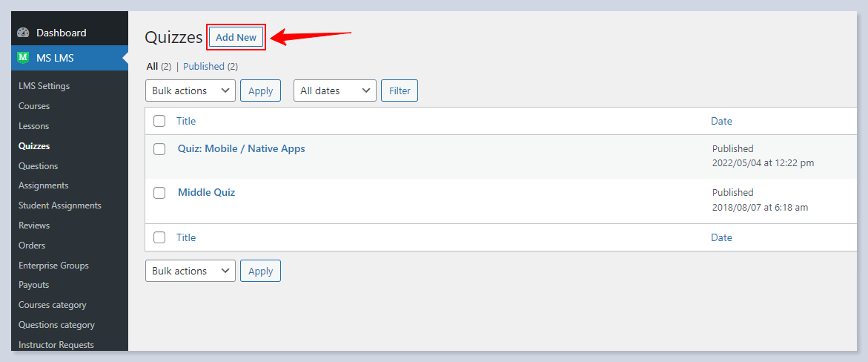This screenshot has height=362, width=868.
Task: Select the Middle Quiz row checkbox
Action: click(159, 193)
